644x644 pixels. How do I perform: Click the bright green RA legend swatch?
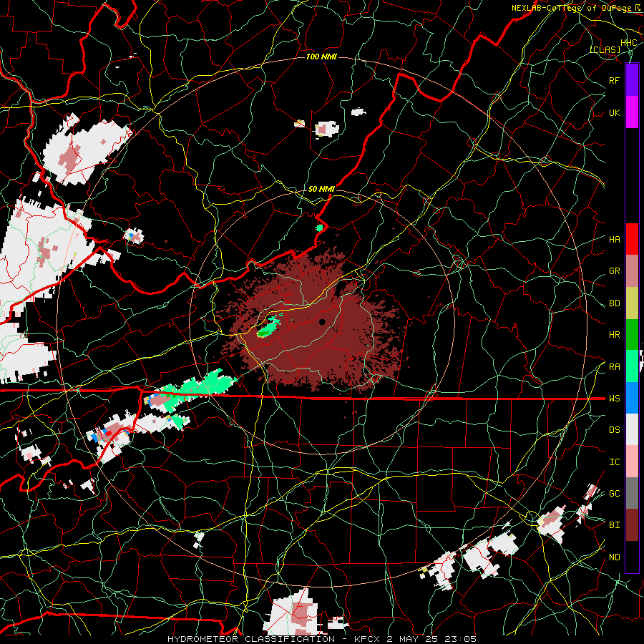click(x=632, y=366)
